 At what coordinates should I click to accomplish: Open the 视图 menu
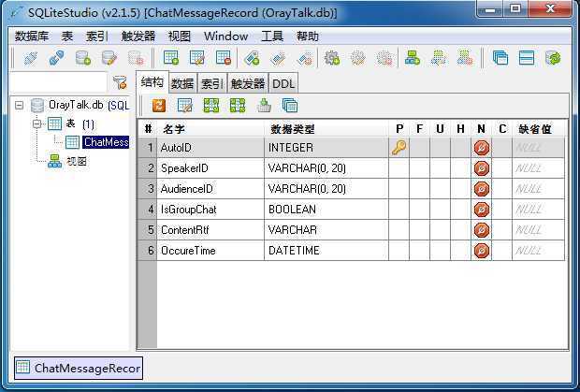(180, 36)
